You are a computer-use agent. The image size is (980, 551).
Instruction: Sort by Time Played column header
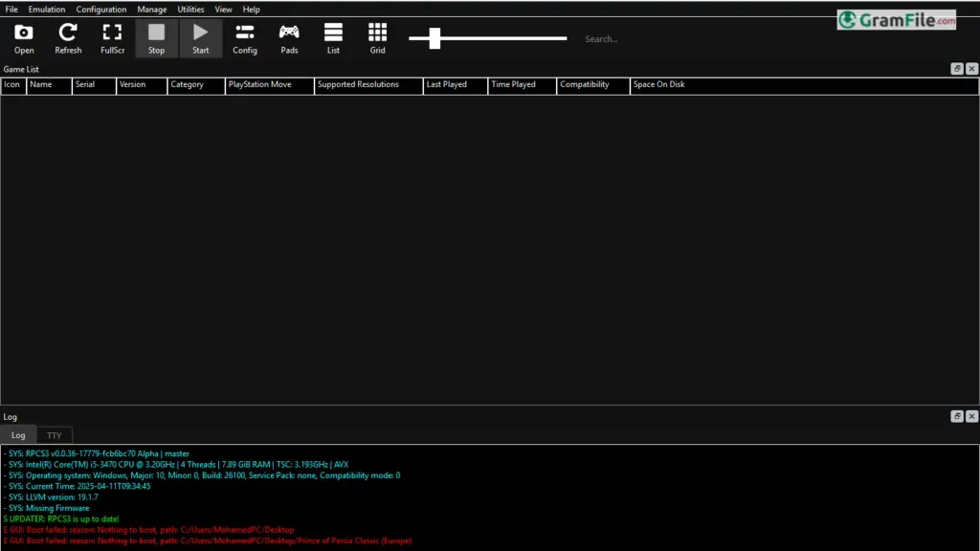(522, 85)
